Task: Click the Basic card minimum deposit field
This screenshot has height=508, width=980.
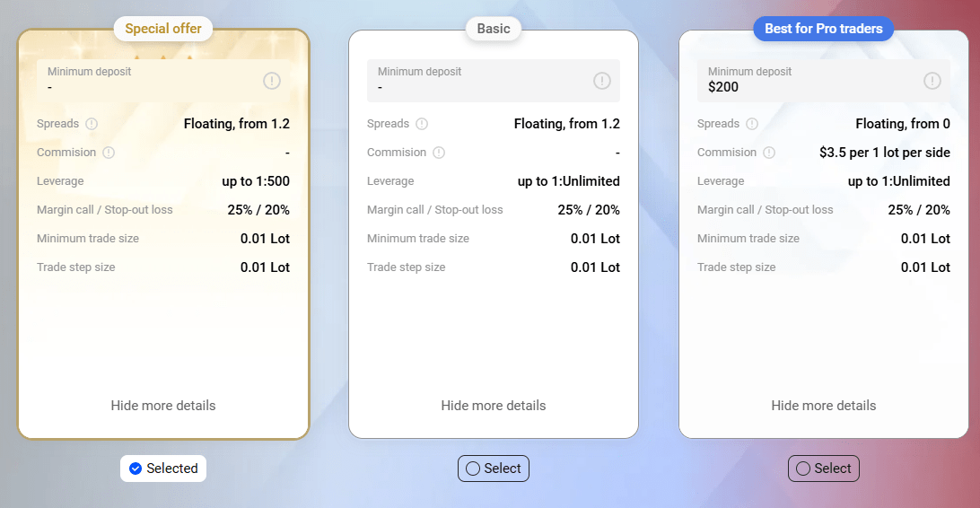Action: (476, 81)
